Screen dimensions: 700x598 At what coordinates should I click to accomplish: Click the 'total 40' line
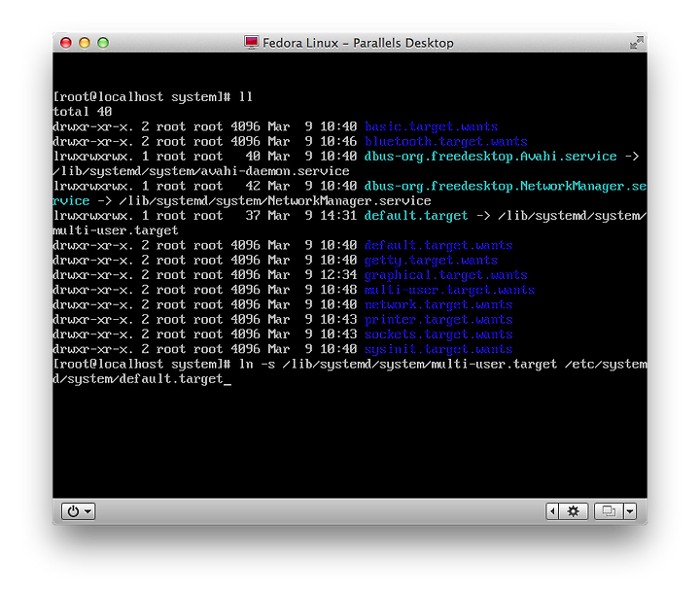coord(82,112)
